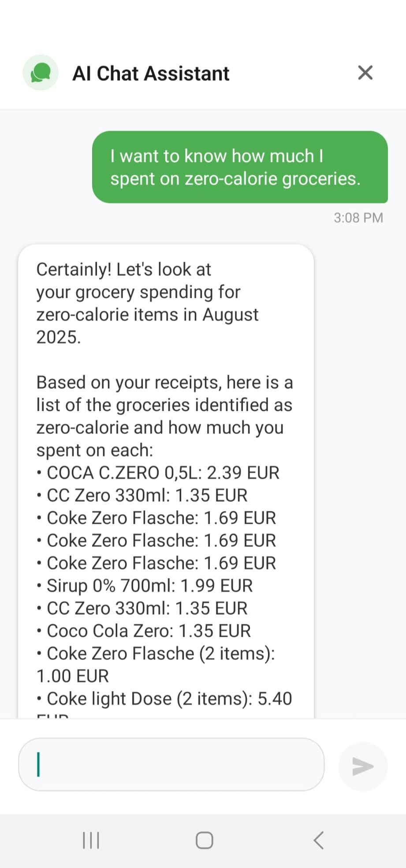
Task: Open Android recent apps
Action: pyautogui.click(x=91, y=840)
